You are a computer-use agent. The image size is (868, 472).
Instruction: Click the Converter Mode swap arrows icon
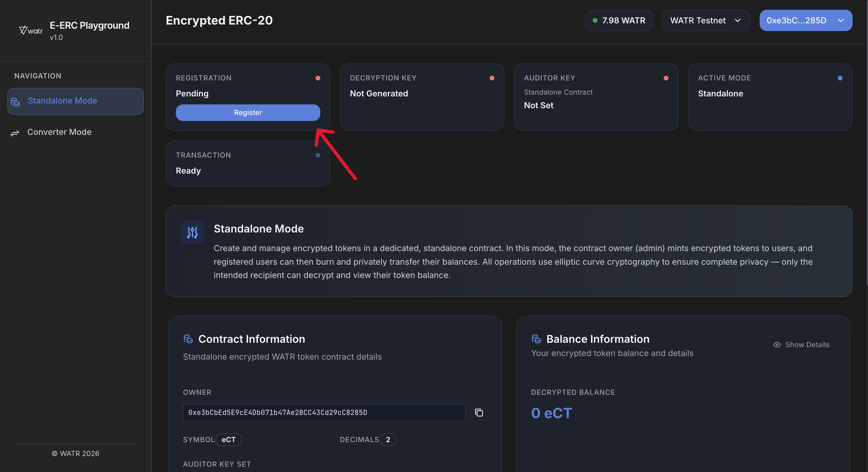coord(15,133)
